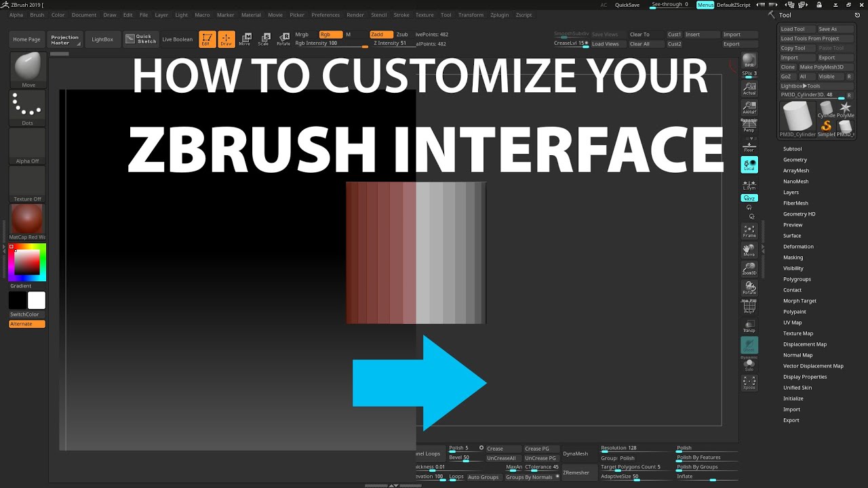Expand the Polygroups subpalette
The height and width of the screenshot is (488, 868).
coord(797,279)
